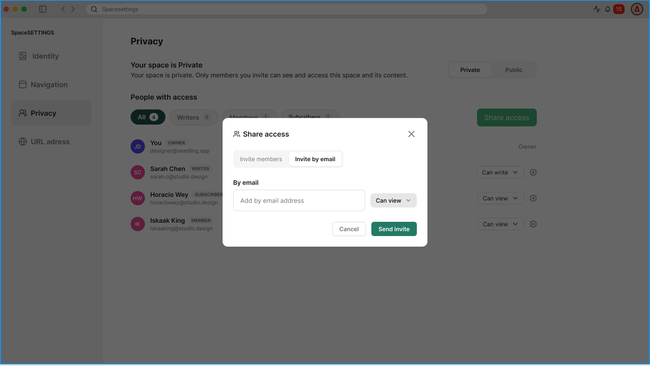Screen dimensions: 650x366
Task: Open the Can view dropdown in dialog
Action: tap(393, 200)
